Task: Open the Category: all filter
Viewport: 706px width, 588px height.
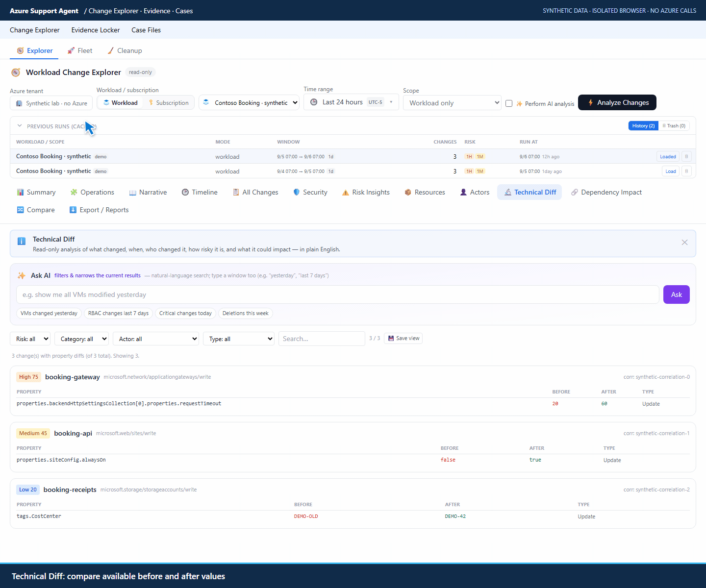Action: coord(81,339)
